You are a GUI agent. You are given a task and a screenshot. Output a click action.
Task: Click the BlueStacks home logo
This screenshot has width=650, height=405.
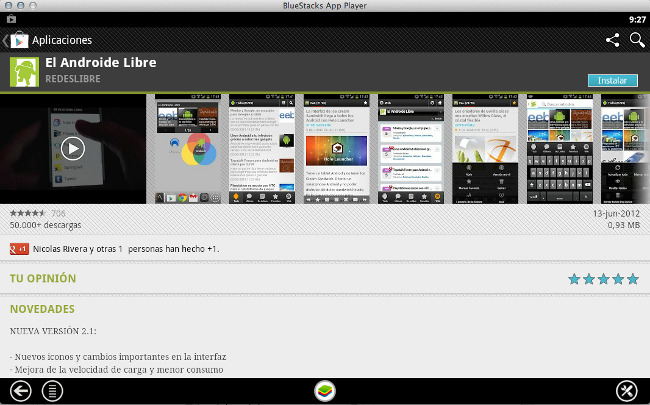(x=325, y=391)
